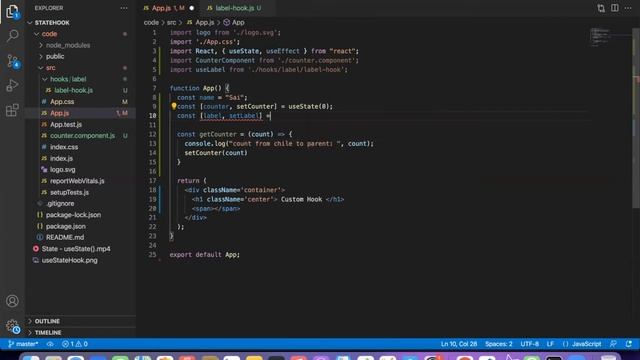Open package.json file
This screenshot has height=360, width=640.
tap(66, 226)
